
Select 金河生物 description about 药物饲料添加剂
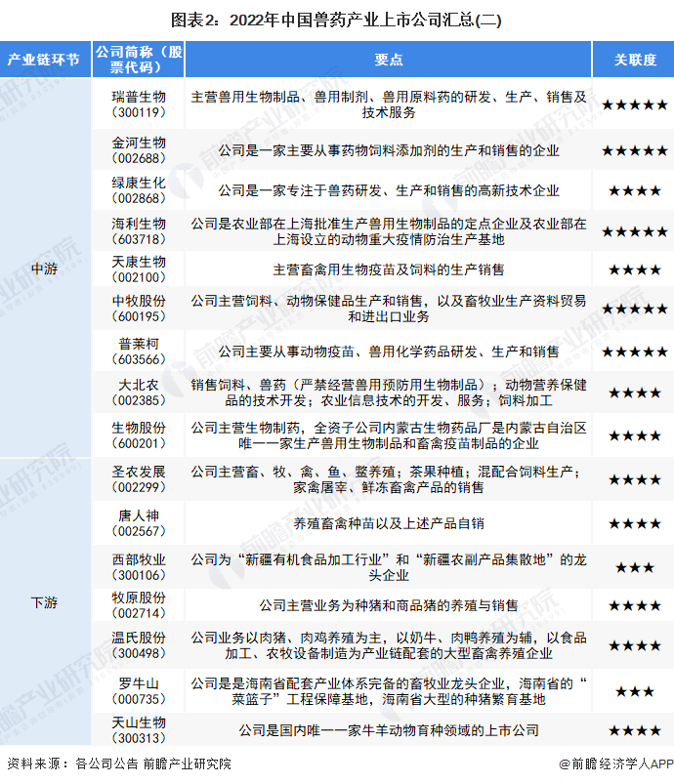[389, 150]
